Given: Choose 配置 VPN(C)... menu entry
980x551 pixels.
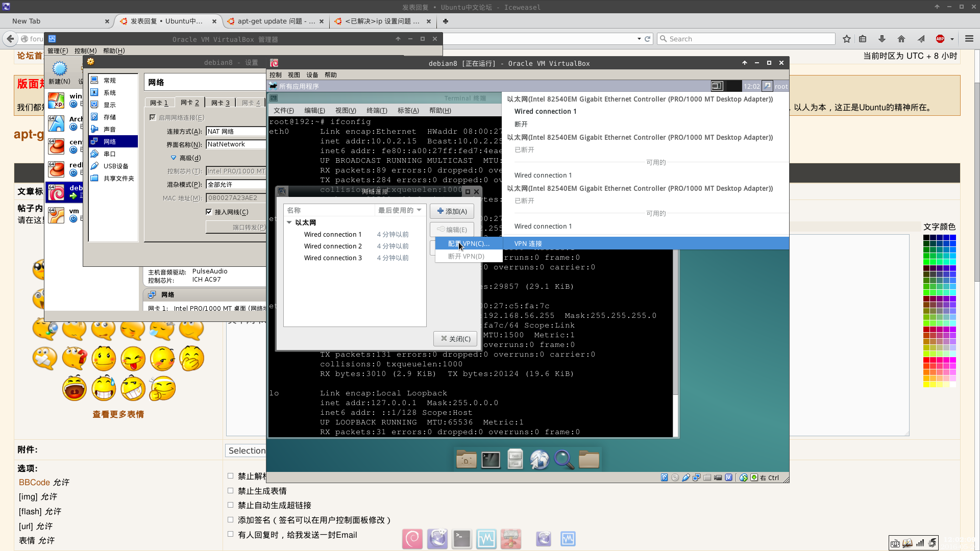Looking at the screenshot, I should pos(469,243).
